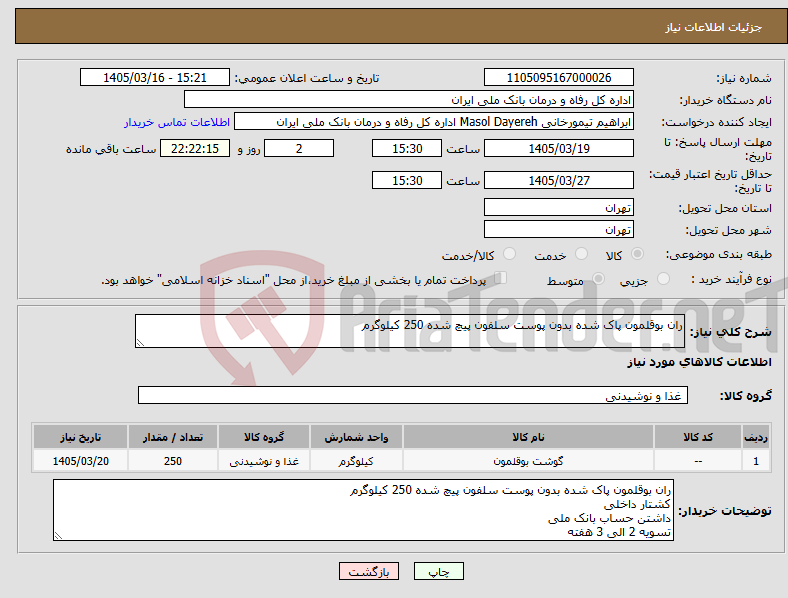This screenshot has width=788, height=598.
Task: Click the announcement date field 1405/03/16 - 15:21
Action: coord(155,77)
